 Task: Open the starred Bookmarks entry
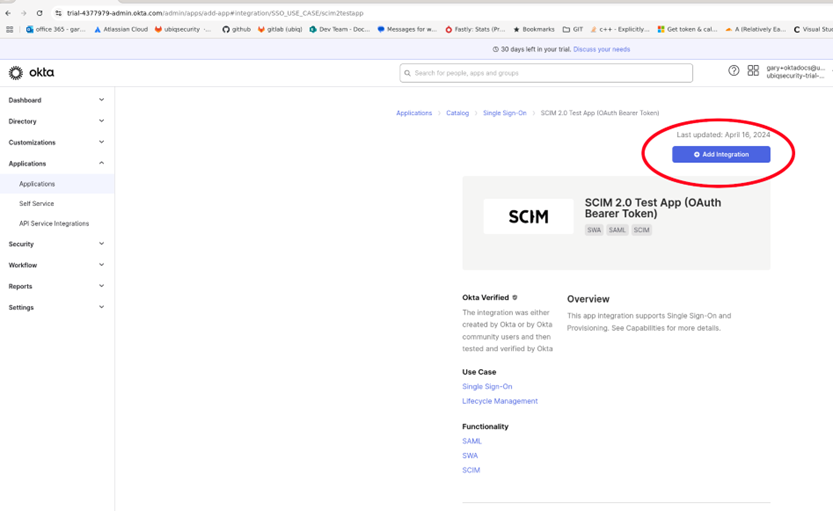click(533, 29)
